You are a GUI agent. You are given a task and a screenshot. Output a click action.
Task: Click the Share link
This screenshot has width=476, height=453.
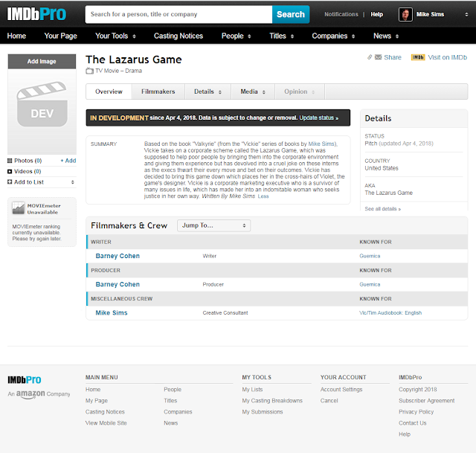(392, 57)
